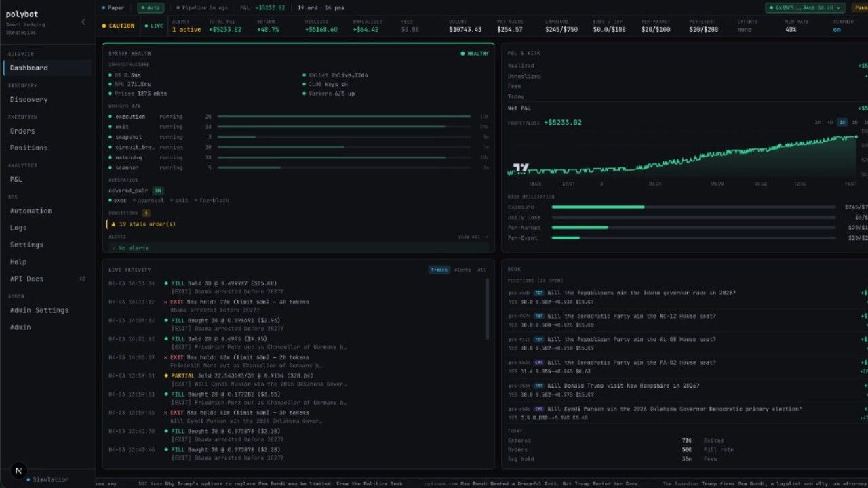Click the Exposure risk utilization bar
868x488 pixels.
pyautogui.click(x=694, y=207)
